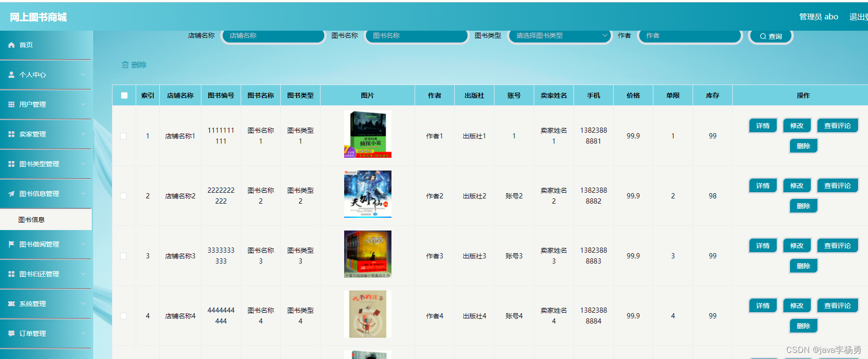Open 图书借阅管理 sidebar menu
This screenshot has width=868, height=359.
tap(45, 244)
